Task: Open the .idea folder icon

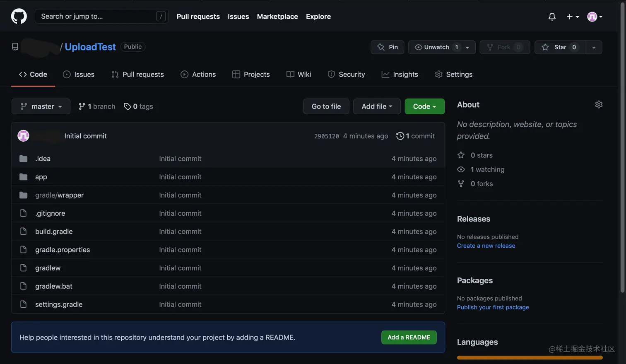Action: point(23,159)
